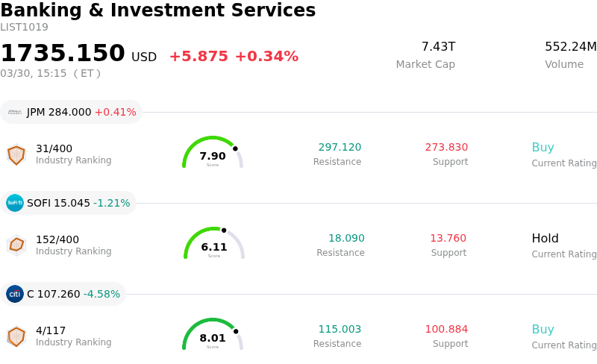Click the Citi 8.01 score gauge

tap(213, 336)
